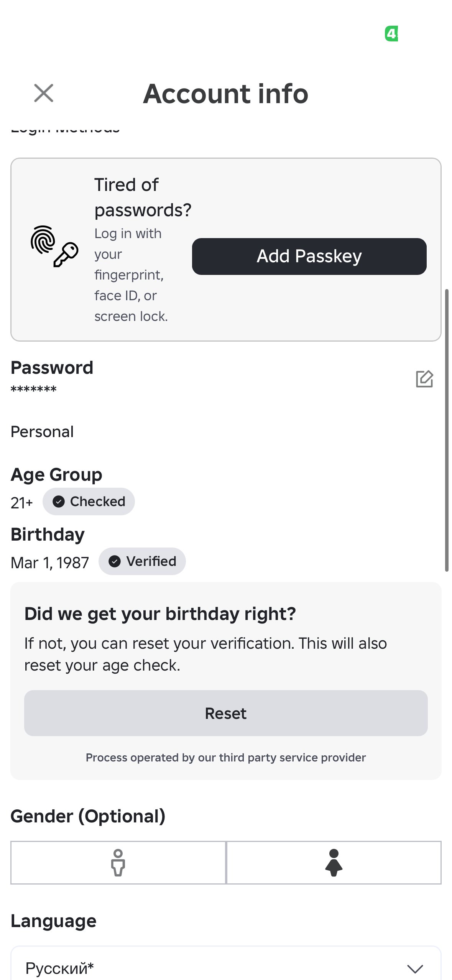The width and height of the screenshot is (452, 980).
Task: Tap the Gender (Optional) label
Action: (x=88, y=816)
